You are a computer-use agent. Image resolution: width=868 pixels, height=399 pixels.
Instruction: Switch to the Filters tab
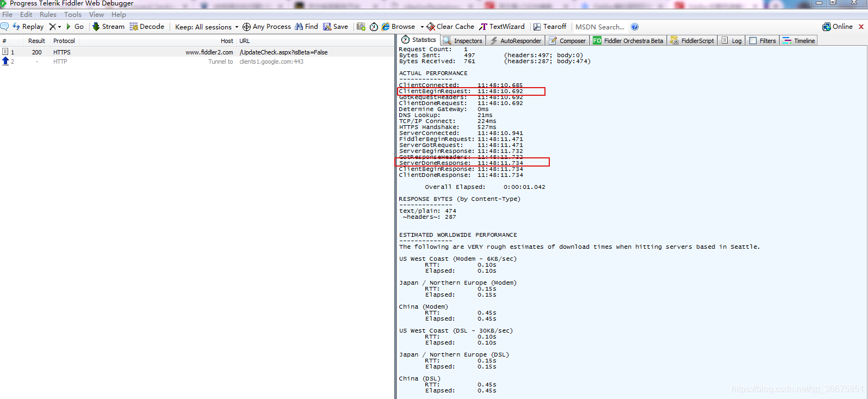[762, 41]
